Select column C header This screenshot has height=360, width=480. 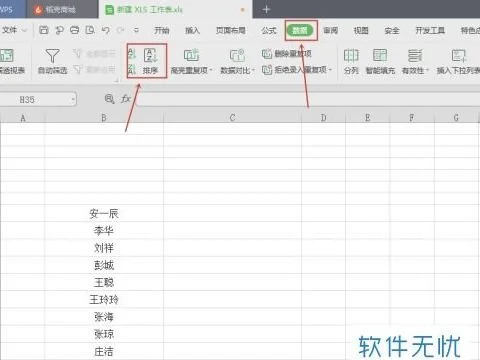pyautogui.click(x=232, y=118)
